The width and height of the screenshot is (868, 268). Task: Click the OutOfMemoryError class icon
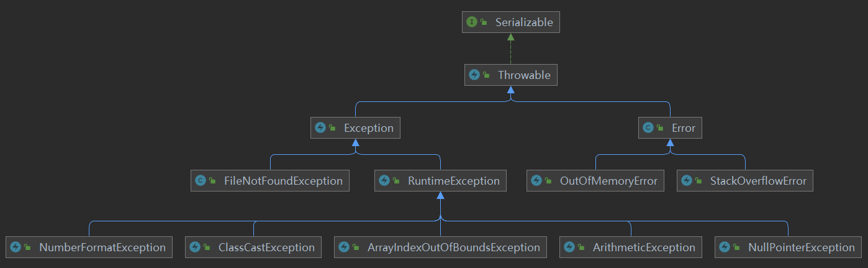tap(536, 181)
